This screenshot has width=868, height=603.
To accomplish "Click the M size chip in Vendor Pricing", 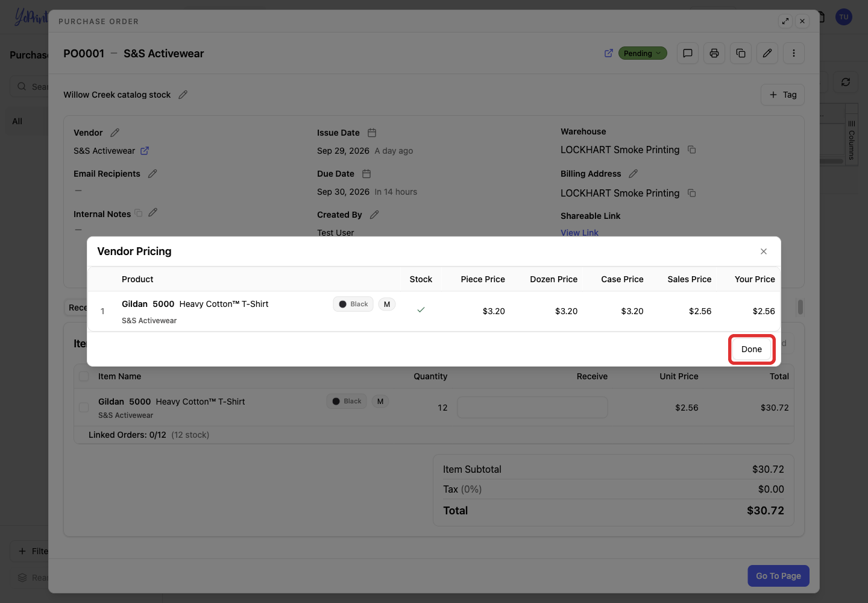I will click(x=387, y=304).
